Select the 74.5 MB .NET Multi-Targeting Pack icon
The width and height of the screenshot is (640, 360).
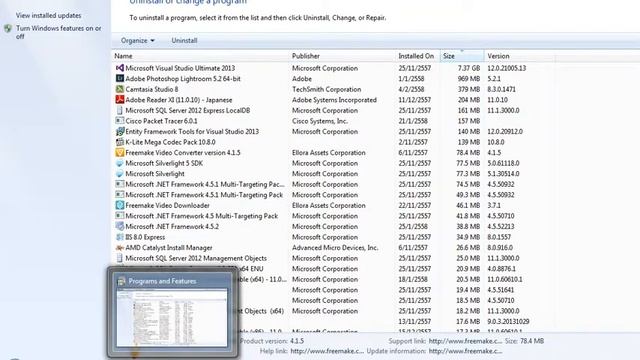point(120,184)
